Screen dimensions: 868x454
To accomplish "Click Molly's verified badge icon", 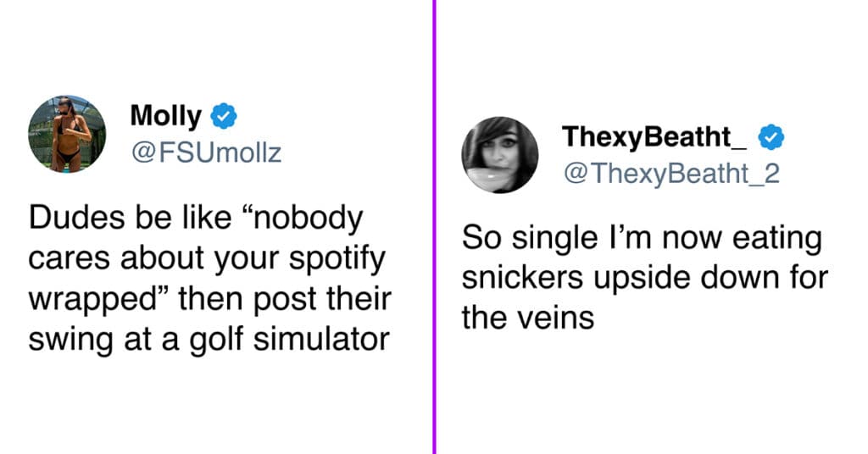I will [x=224, y=116].
